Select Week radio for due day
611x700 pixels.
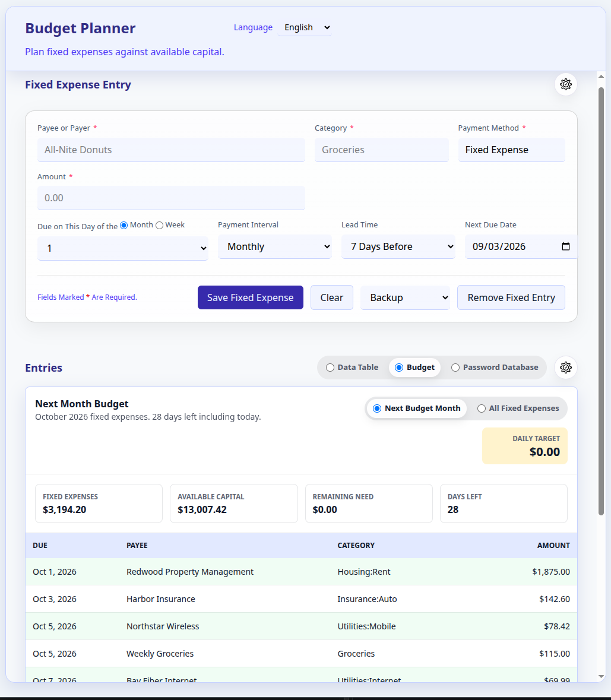[159, 226]
